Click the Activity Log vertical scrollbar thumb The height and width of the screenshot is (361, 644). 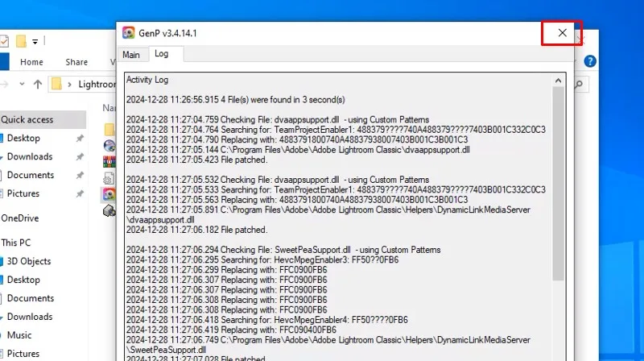pyautogui.click(x=558, y=185)
